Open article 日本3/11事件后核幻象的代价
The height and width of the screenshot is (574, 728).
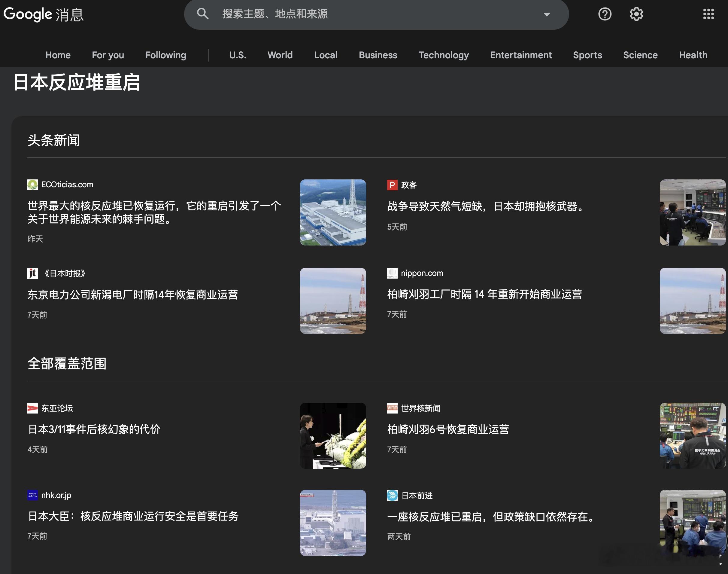coord(94,429)
